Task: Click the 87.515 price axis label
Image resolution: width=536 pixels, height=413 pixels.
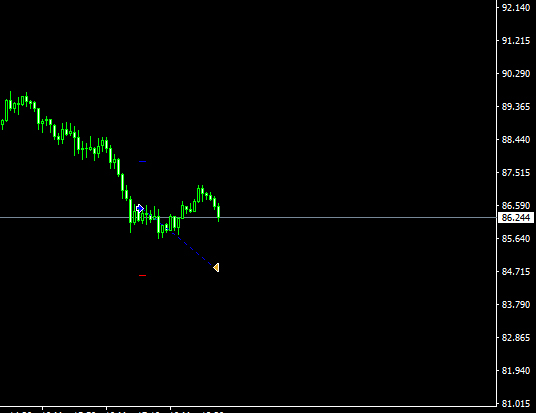Action: pyautogui.click(x=516, y=173)
